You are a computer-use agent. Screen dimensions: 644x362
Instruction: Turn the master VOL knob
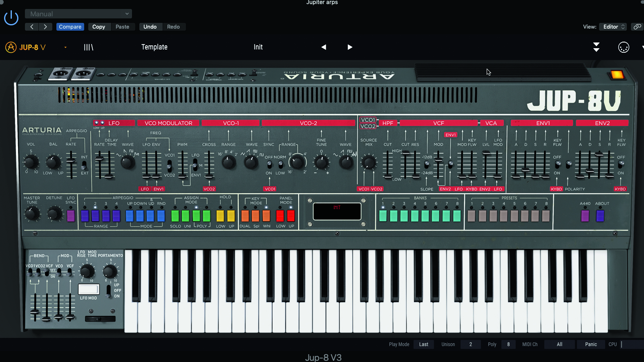click(x=31, y=162)
